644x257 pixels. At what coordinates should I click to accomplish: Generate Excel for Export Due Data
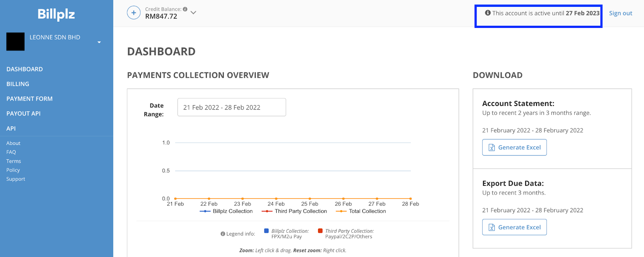point(514,227)
